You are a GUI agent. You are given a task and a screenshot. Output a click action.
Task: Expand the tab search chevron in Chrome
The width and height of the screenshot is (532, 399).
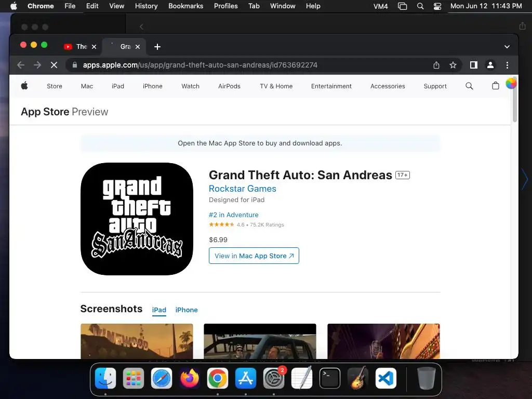pyautogui.click(x=507, y=46)
